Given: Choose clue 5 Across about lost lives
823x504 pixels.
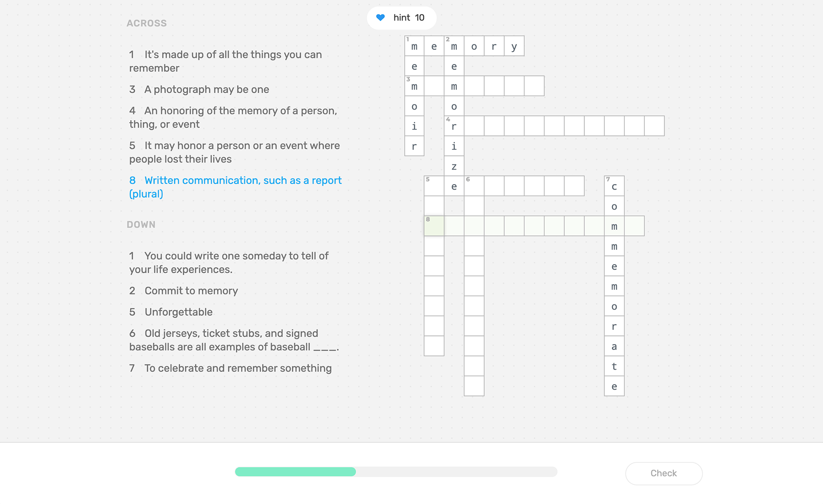Looking at the screenshot, I should pyautogui.click(x=235, y=152).
